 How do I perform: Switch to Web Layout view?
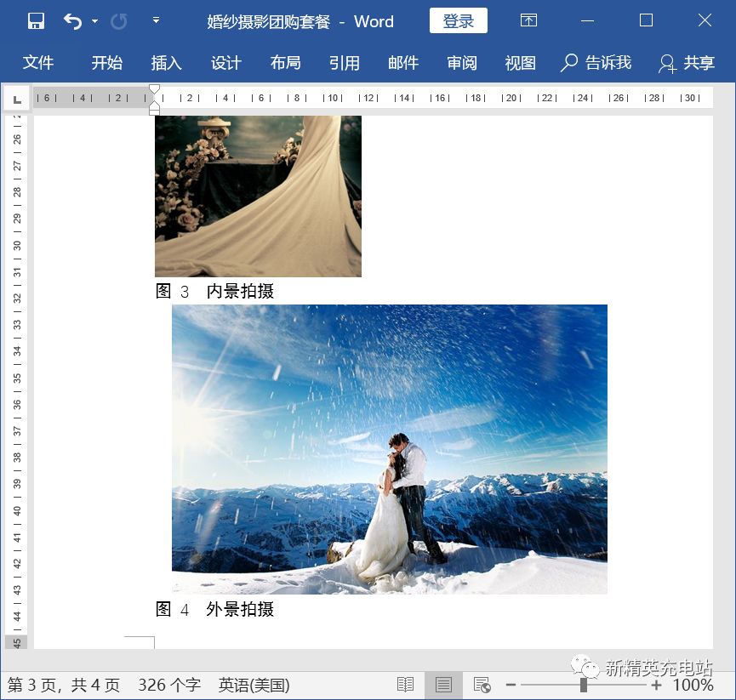(x=482, y=685)
